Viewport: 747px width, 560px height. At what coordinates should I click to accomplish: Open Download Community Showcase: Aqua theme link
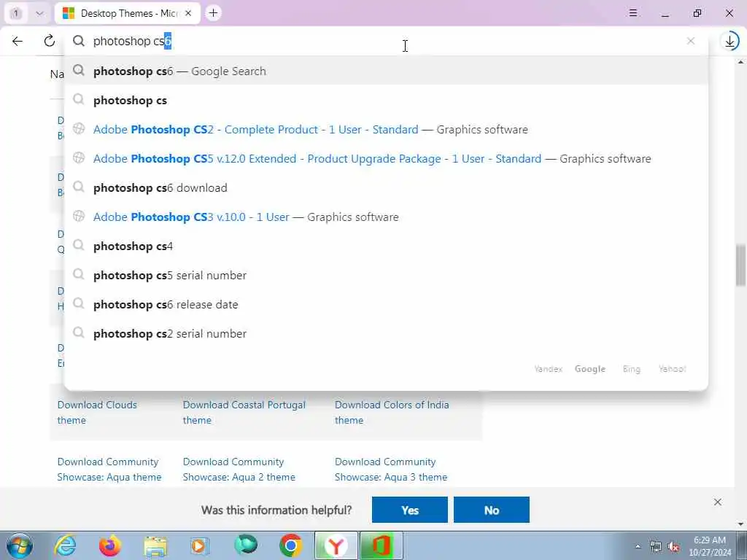tap(109, 470)
